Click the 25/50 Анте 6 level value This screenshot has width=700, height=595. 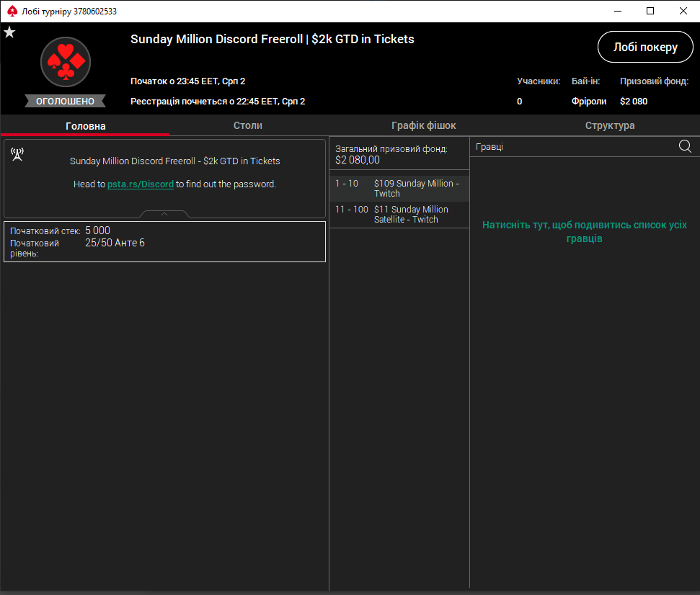point(115,243)
